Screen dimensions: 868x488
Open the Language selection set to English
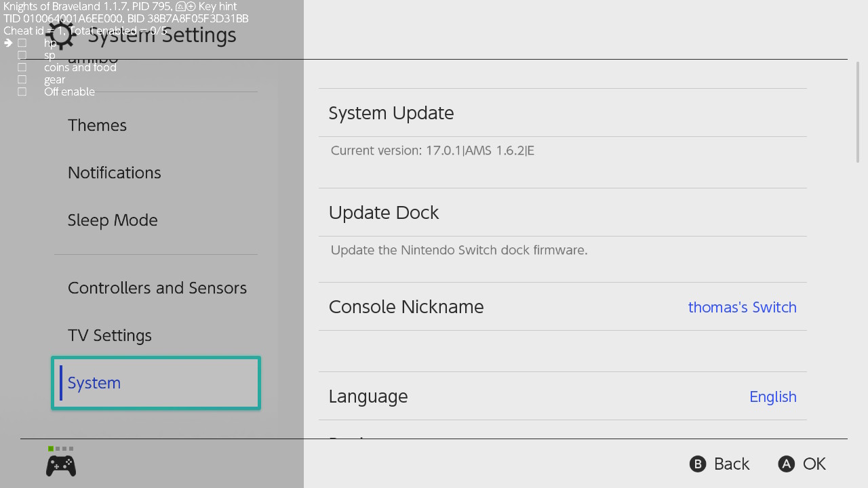point(562,396)
